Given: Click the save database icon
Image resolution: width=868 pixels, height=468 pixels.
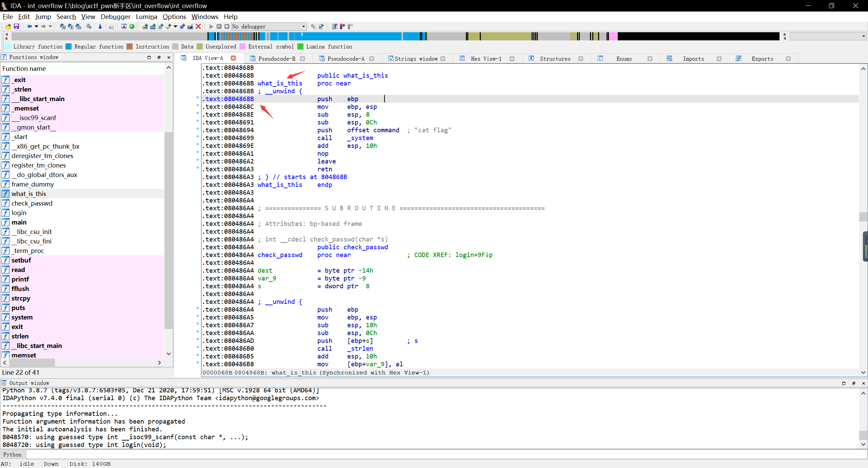Looking at the screenshot, I should point(16,26).
